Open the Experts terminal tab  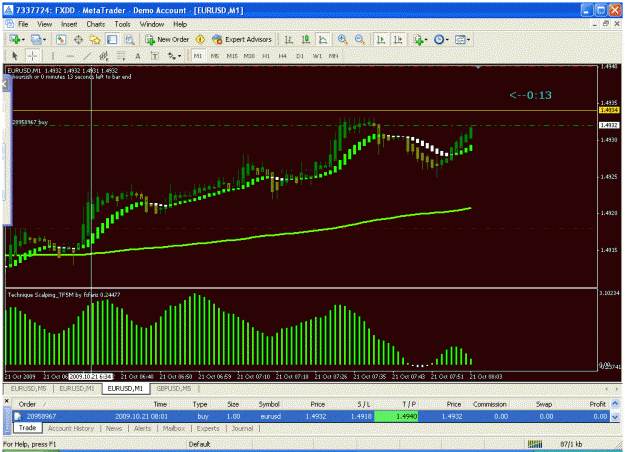(208, 428)
